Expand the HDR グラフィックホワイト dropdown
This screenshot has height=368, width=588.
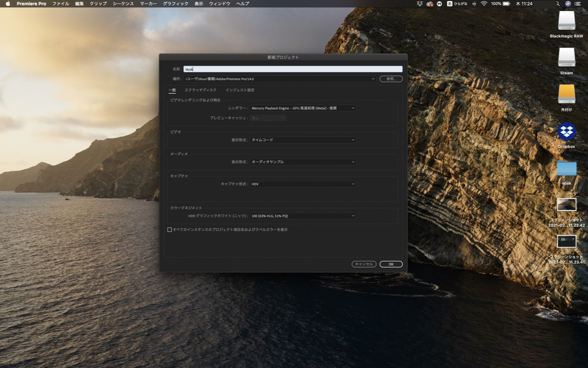(303, 216)
